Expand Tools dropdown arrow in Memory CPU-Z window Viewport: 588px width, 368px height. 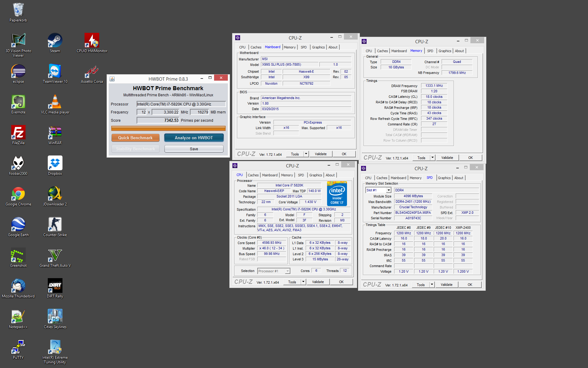(x=432, y=158)
